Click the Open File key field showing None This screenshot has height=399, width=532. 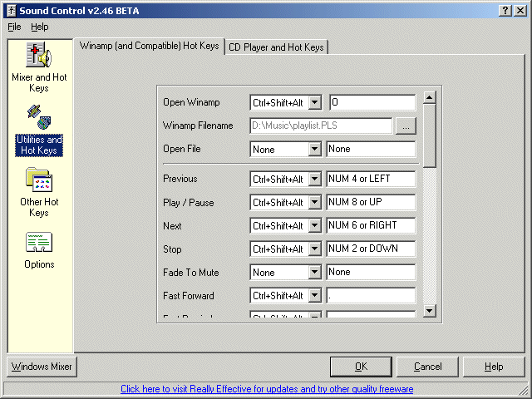[x=371, y=149]
